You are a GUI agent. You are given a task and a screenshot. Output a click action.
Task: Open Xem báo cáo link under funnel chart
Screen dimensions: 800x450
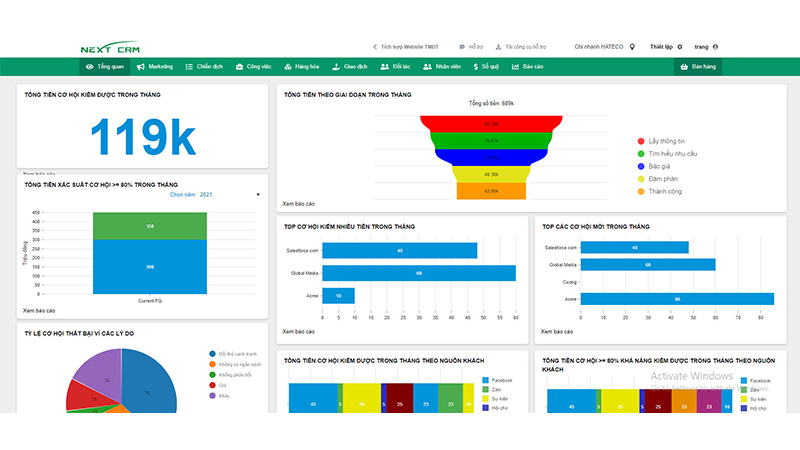[298, 203]
